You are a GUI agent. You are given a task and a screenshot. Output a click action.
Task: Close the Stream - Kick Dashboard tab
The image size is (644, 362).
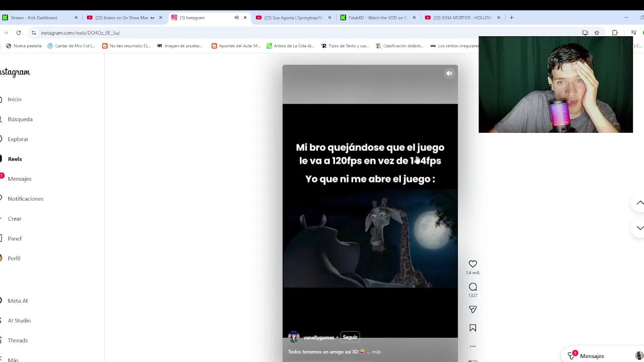[x=76, y=18]
